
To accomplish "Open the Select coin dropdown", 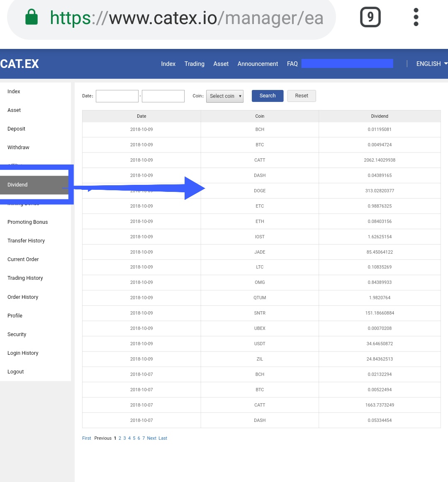I will [224, 96].
